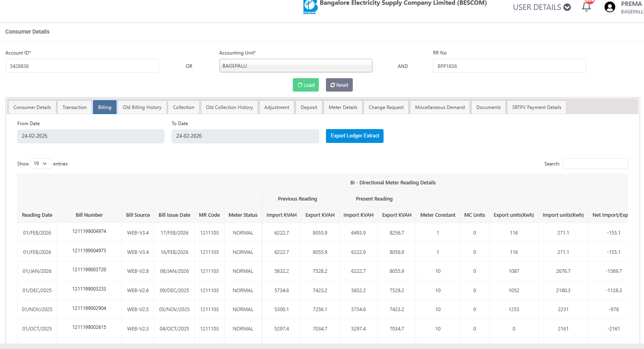Open the Transaction tab

coord(75,107)
